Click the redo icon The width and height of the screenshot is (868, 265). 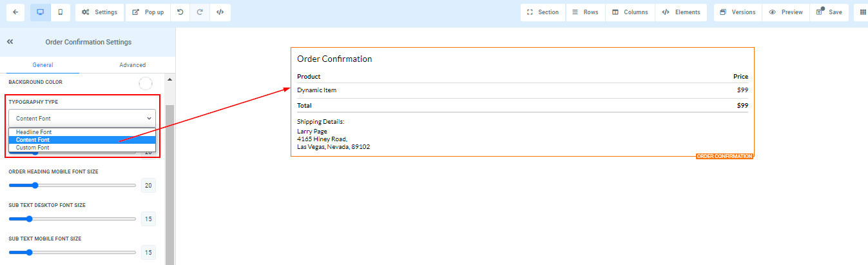click(200, 12)
